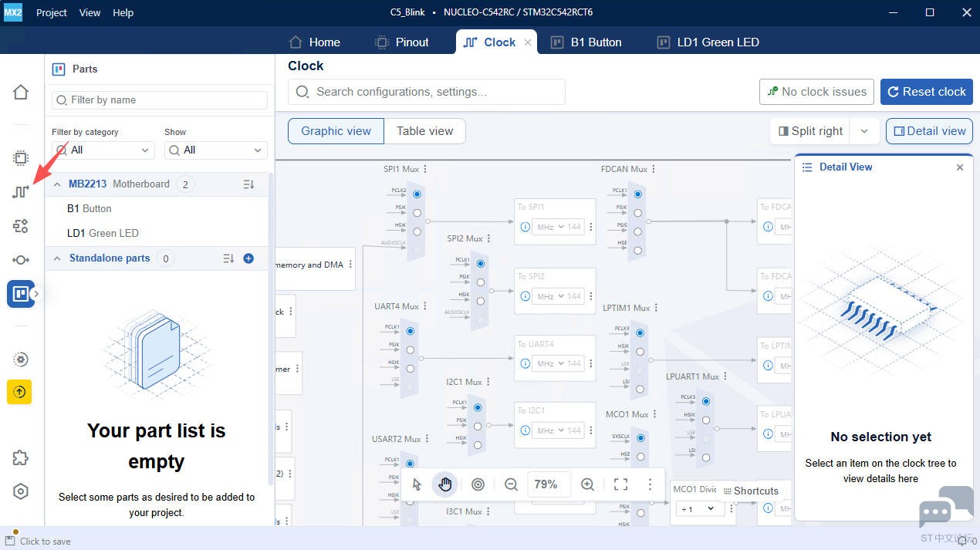Image resolution: width=980 pixels, height=550 pixels.
Task: Click the Filter by name field
Action: (x=160, y=100)
